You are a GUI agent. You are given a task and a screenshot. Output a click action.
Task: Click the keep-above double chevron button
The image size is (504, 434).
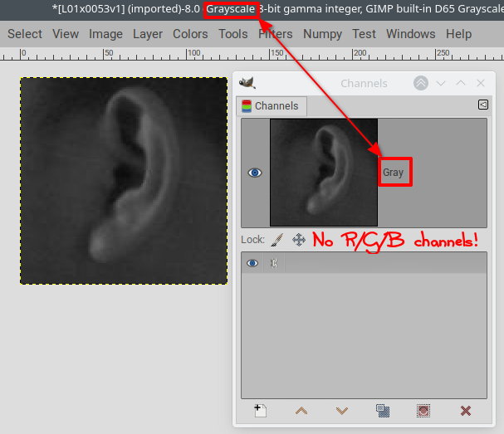(421, 83)
